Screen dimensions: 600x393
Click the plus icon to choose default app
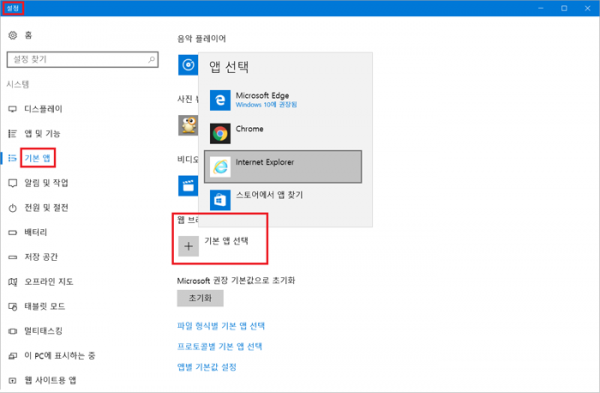(x=188, y=246)
